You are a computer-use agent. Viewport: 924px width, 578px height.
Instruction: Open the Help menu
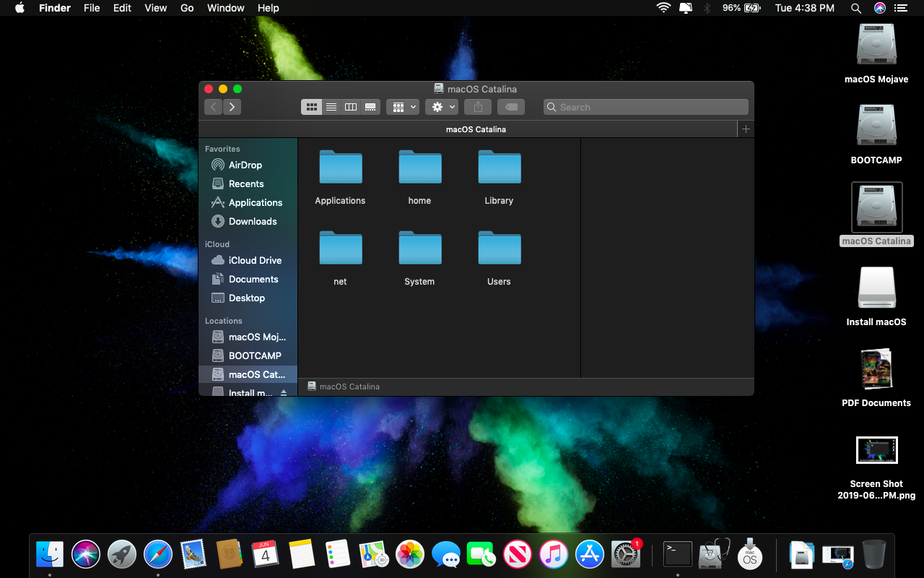pos(269,8)
